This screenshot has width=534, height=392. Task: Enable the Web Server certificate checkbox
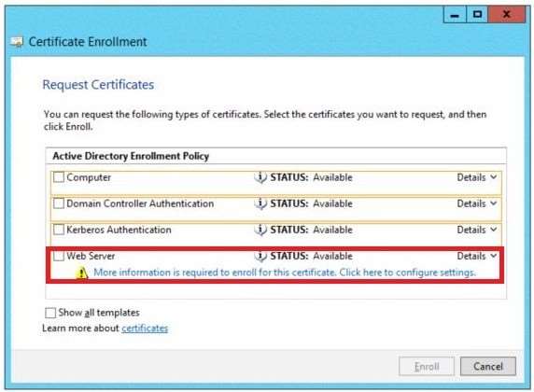click(59, 256)
